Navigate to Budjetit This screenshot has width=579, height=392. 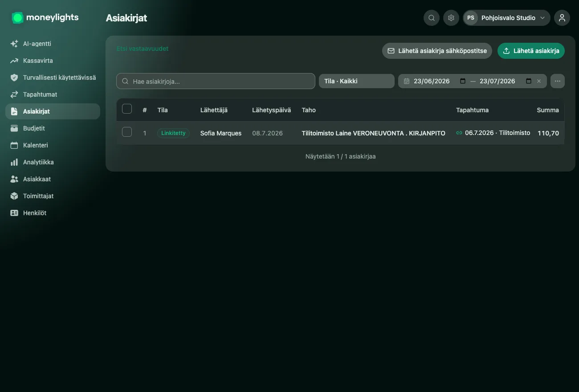coord(53,128)
